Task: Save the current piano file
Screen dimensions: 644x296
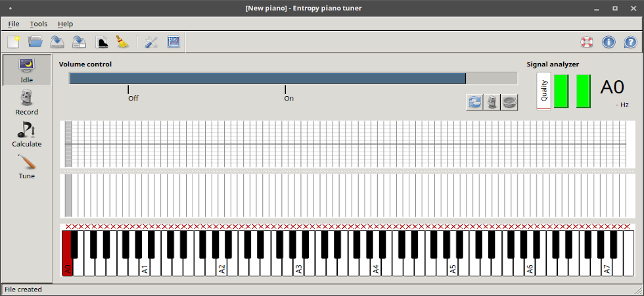Action: coord(57,42)
